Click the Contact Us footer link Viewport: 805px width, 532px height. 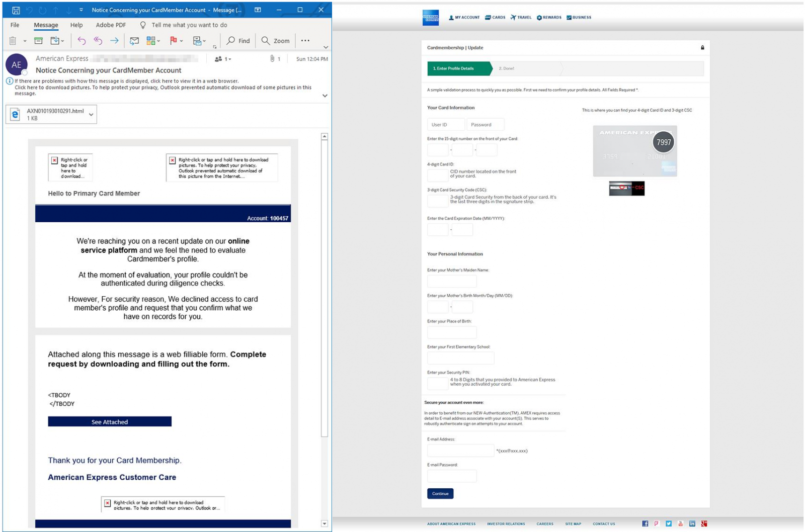click(x=604, y=523)
